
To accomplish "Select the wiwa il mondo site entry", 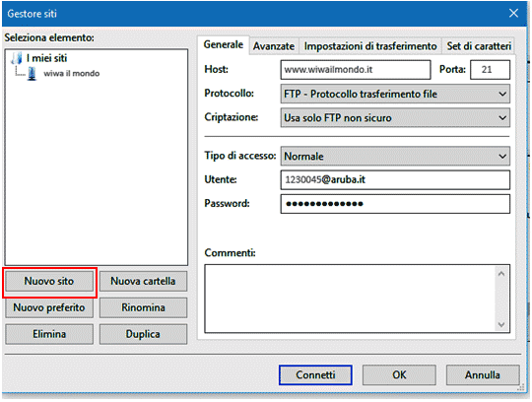I will 71,73.
